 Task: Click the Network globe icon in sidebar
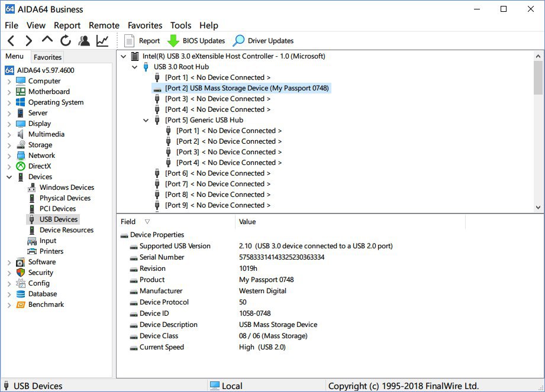21,155
